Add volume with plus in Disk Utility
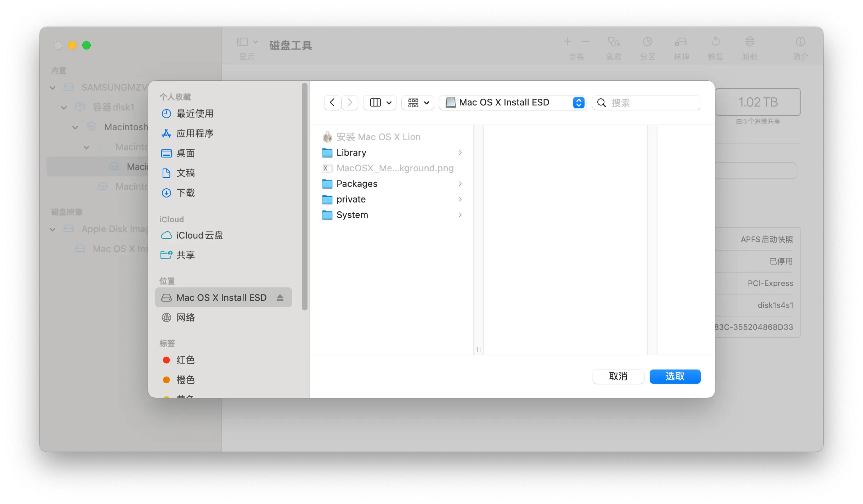Image resolution: width=863 pixels, height=504 pixels. (x=568, y=41)
